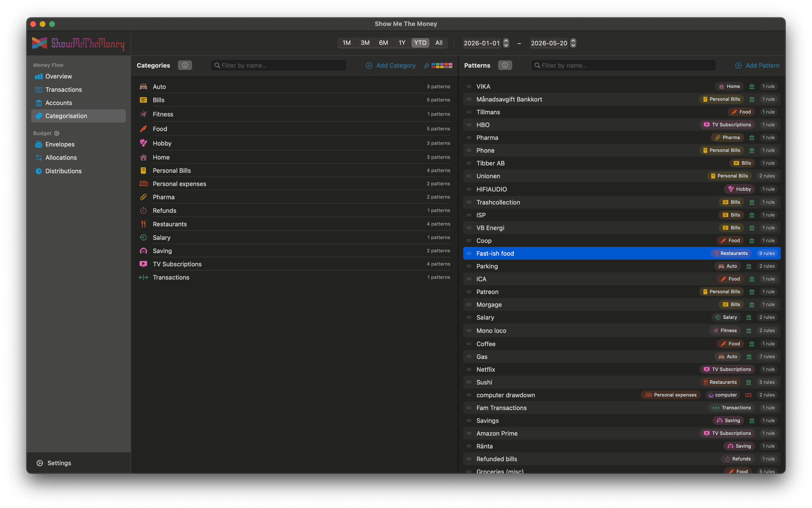Screen dimensions: 812x508
Task: Click the bank icon on HIFIAUDIO's neighbor Trashcollection row
Action: click(752, 202)
